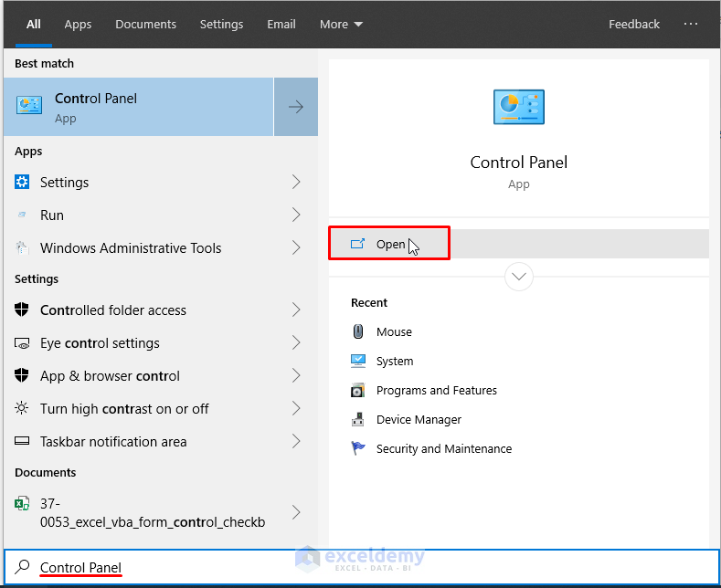Switch to the Apps search tab
The image size is (721, 588).
pos(78,24)
